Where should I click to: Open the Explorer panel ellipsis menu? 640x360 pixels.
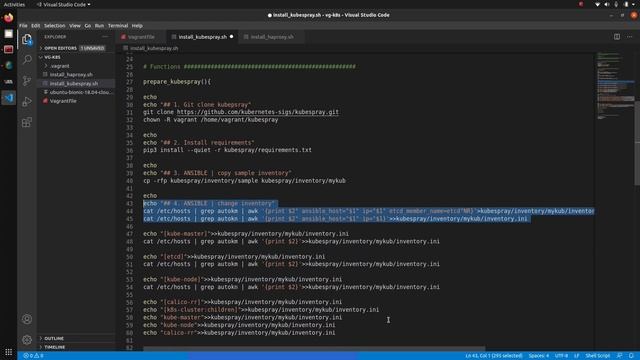coord(105,37)
